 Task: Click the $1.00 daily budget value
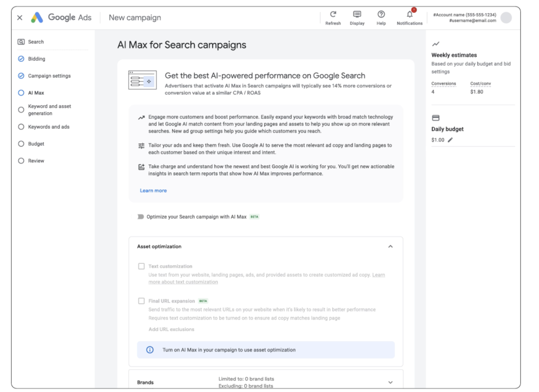pos(438,140)
